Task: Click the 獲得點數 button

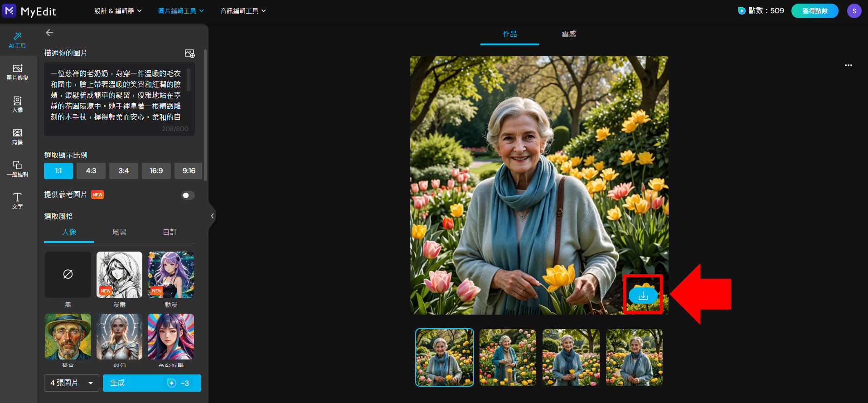Action: click(x=815, y=11)
